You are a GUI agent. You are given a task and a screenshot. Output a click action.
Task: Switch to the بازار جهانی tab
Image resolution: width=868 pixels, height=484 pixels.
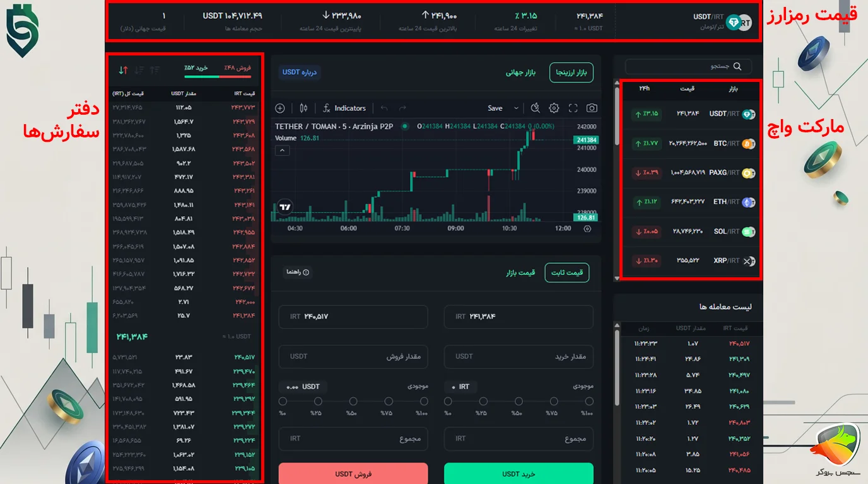tap(520, 72)
